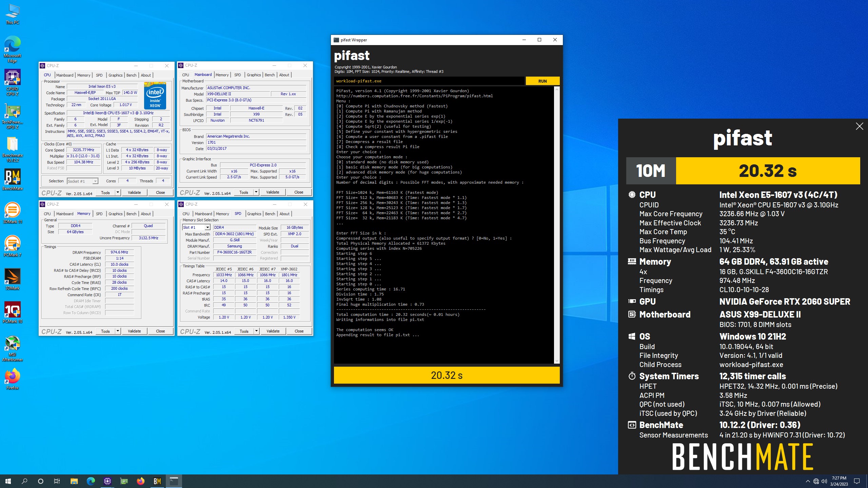The height and width of the screenshot is (488, 868).
Task: Select SPD tab in Memory CPU-Z window
Action: coord(99,214)
